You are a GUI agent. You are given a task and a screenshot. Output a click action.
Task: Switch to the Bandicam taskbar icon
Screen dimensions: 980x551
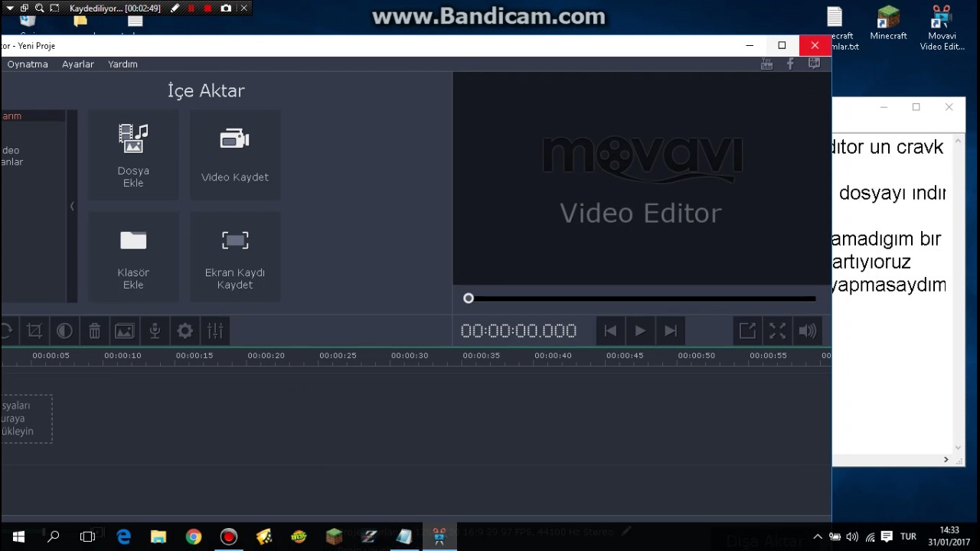pos(229,537)
